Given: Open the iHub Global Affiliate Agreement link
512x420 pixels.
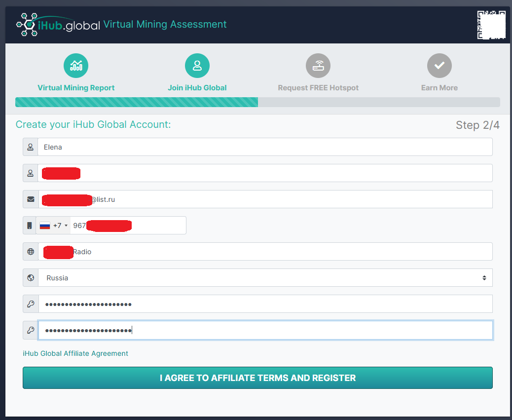Looking at the screenshot, I should [x=75, y=353].
